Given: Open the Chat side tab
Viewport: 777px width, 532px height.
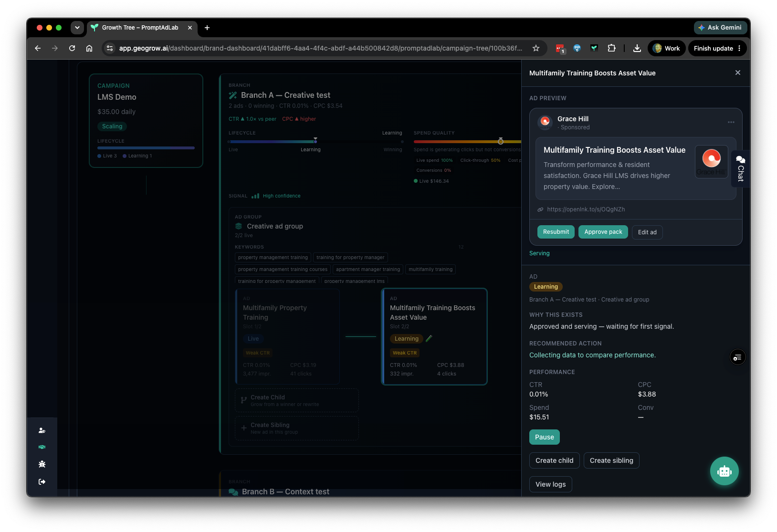Looking at the screenshot, I should coord(740,168).
